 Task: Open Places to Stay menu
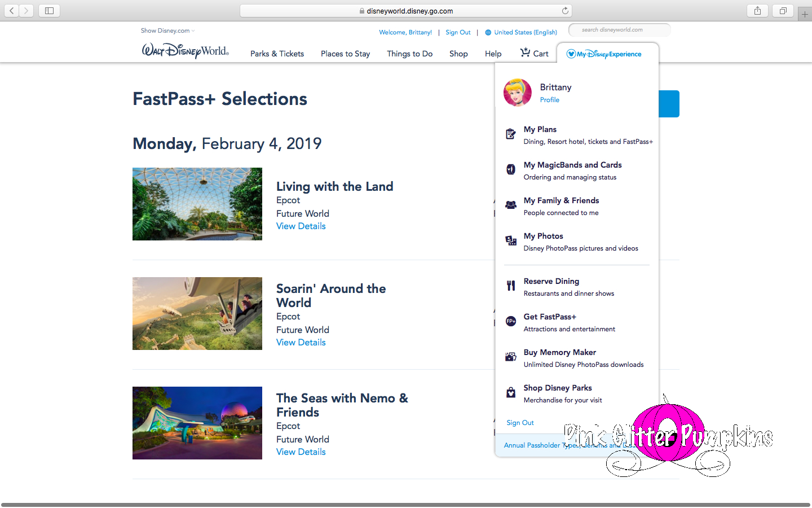pyautogui.click(x=345, y=54)
